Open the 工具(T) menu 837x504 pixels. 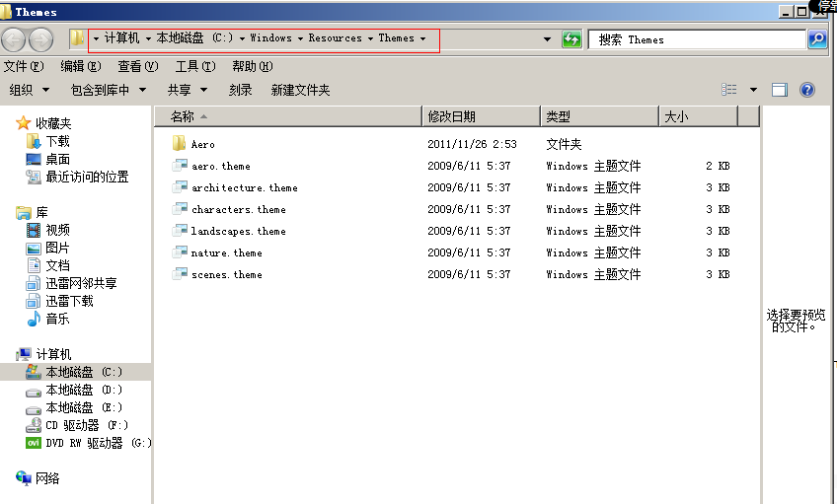[x=195, y=66]
